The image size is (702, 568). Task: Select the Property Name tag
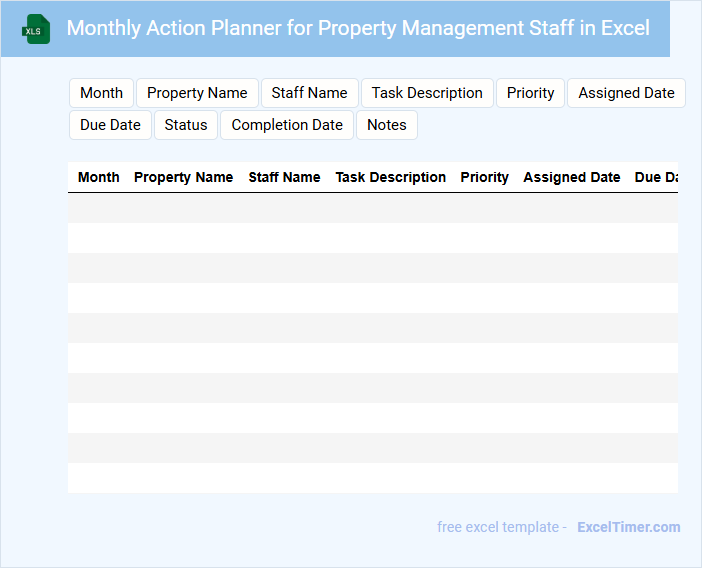[197, 93]
